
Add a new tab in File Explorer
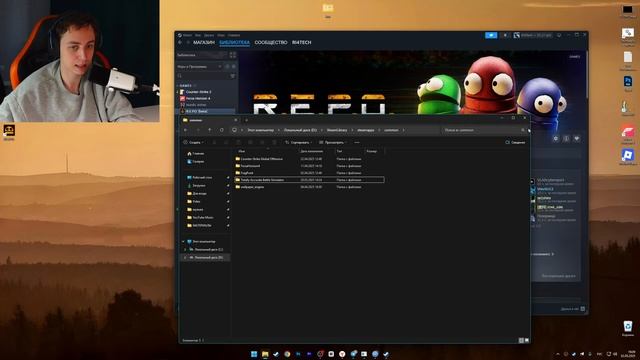tap(246, 120)
